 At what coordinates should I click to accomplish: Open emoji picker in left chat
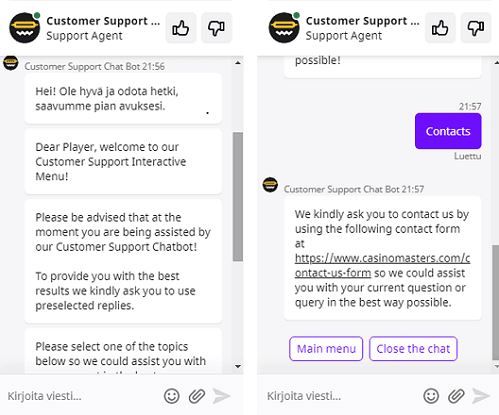[x=172, y=396]
